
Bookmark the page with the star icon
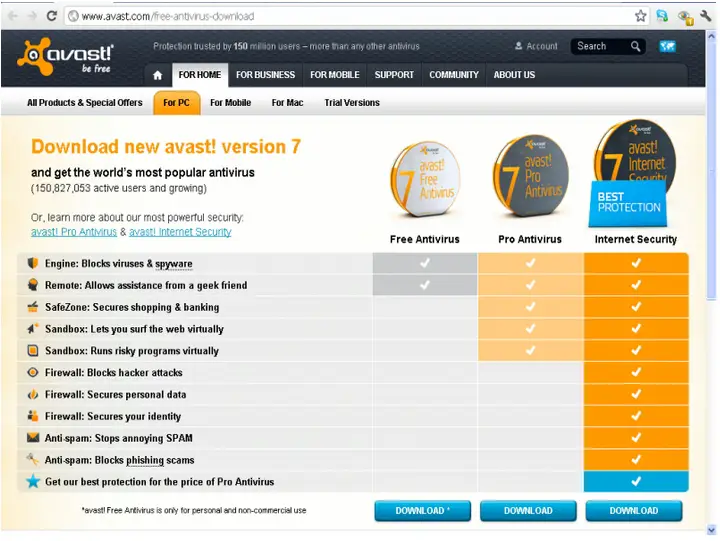(641, 16)
